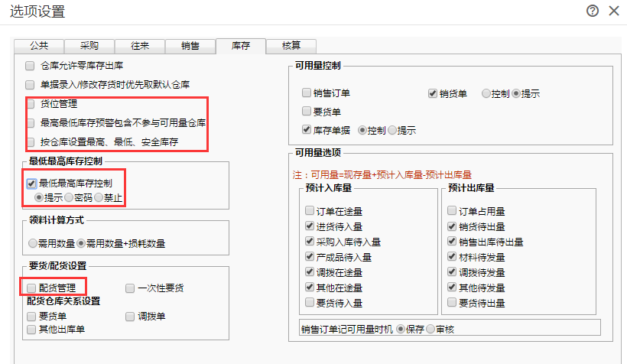The image size is (627, 364).
Task: Uncheck 销货待出量 checkbox
Action: coord(452,226)
